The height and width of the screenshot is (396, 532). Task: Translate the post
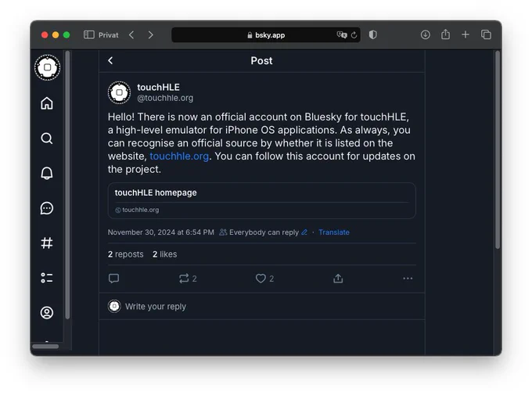click(334, 232)
